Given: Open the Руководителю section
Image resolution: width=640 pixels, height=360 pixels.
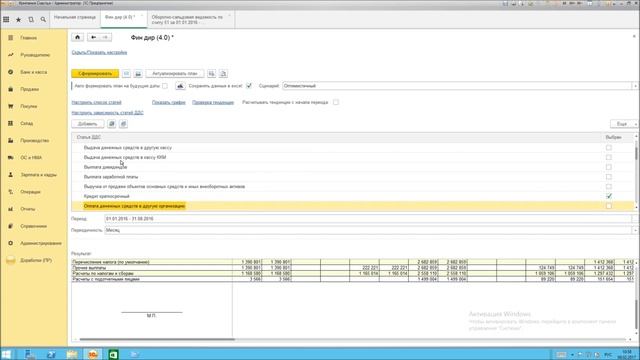Looking at the screenshot, I should coord(35,55).
